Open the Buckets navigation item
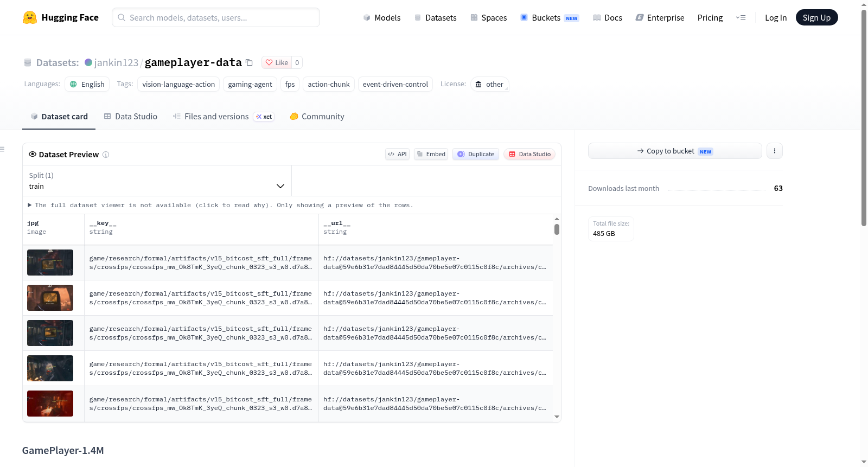868x467 pixels. pyautogui.click(x=550, y=18)
